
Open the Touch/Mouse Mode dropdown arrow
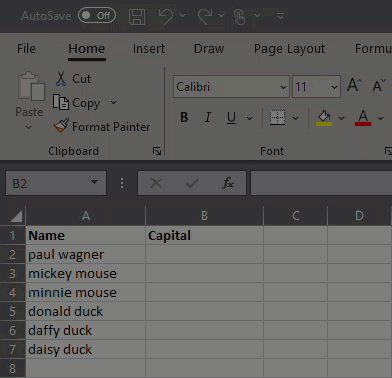[x=257, y=15]
